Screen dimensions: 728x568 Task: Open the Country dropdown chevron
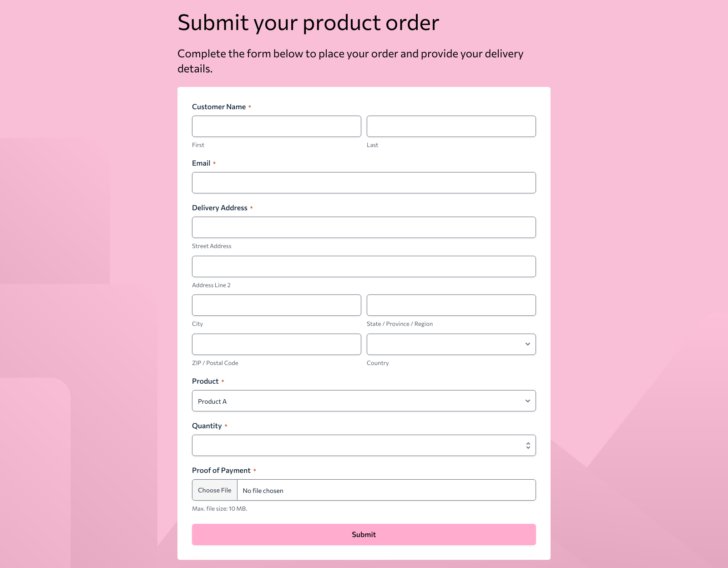pos(527,344)
